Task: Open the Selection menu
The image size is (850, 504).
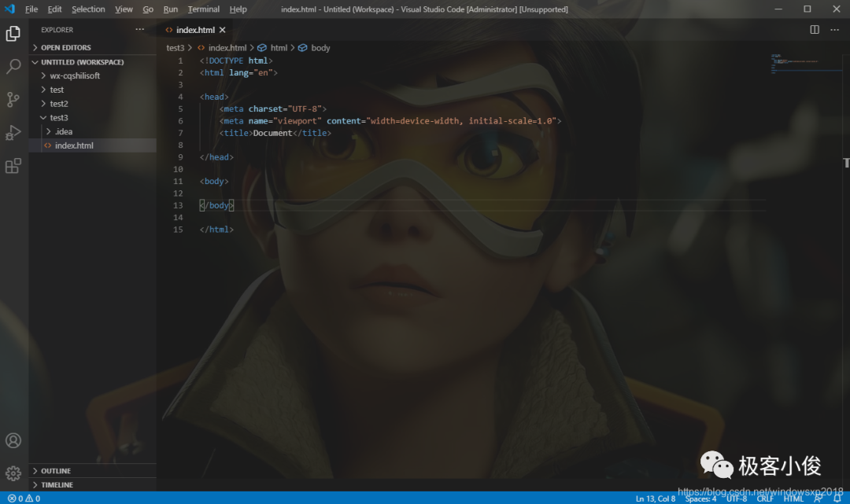Action: click(88, 9)
